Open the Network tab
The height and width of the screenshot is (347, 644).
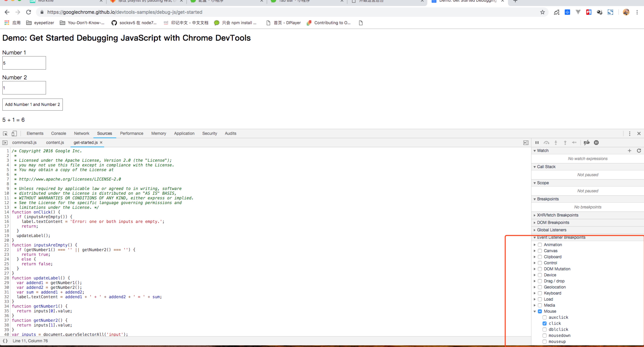pyautogui.click(x=81, y=134)
